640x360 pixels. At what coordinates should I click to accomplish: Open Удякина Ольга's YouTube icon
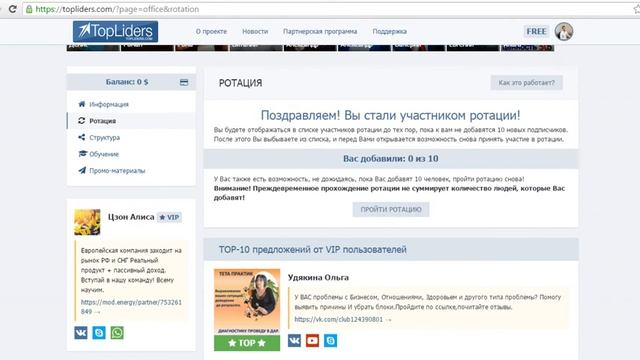[312, 340]
